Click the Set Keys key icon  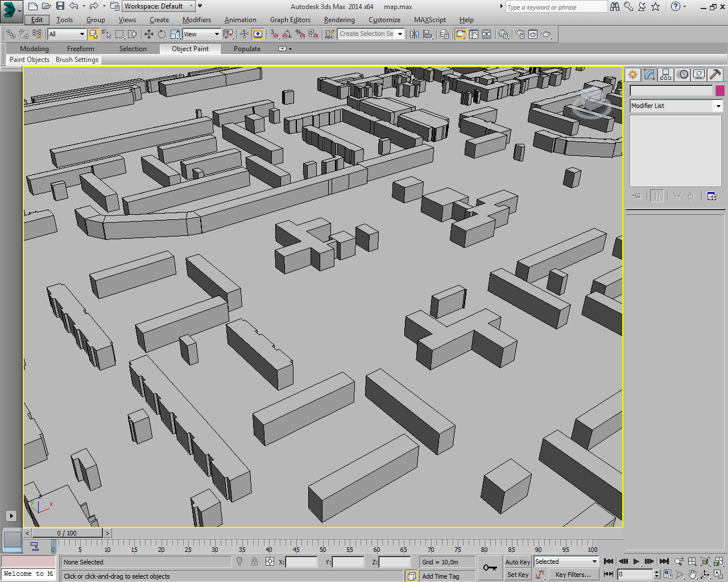(x=490, y=567)
